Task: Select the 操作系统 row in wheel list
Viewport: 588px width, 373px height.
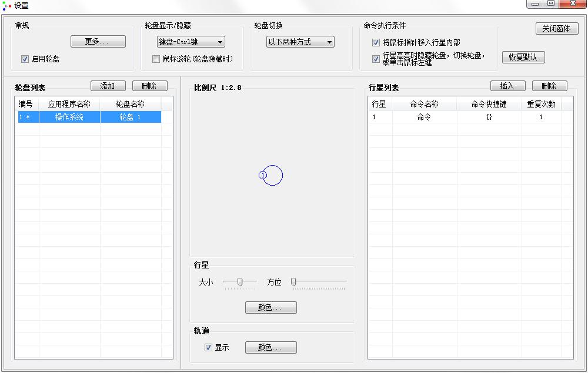Action: click(x=69, y=117)
